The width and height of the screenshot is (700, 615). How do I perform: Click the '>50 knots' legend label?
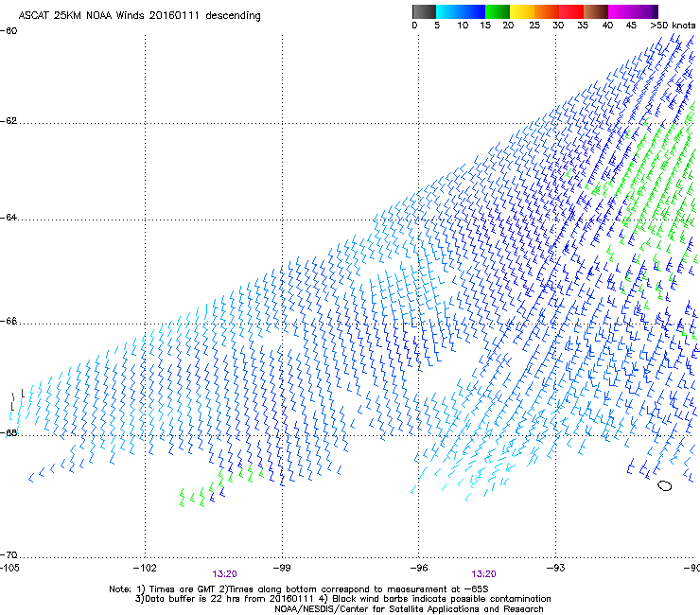673,26
